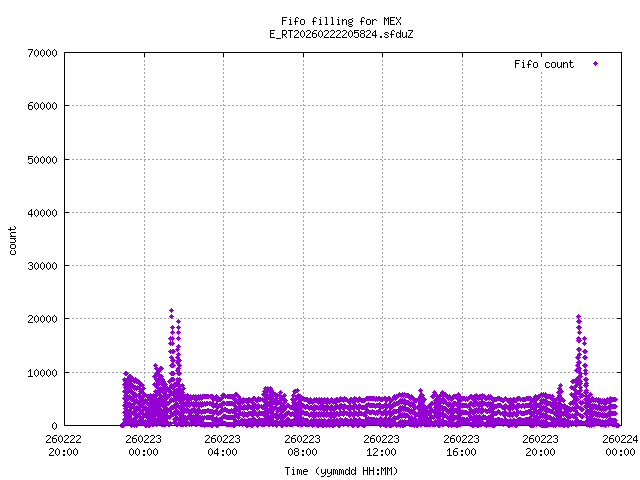The height and width of the screenshot is (480, 640).
Task: Click the right-side data peak near 22:00
Action: click(x=578, y=317)
